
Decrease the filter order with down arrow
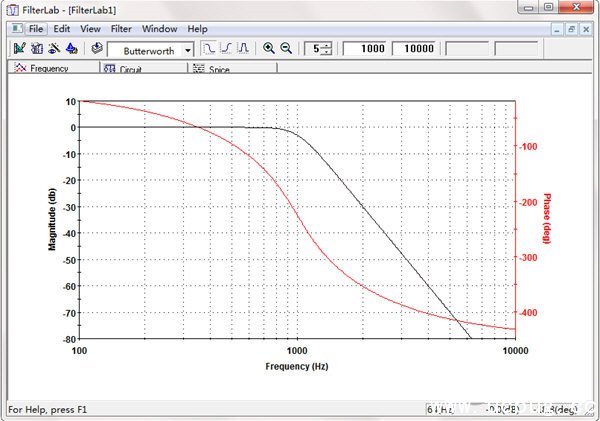[x=326, y=53]
